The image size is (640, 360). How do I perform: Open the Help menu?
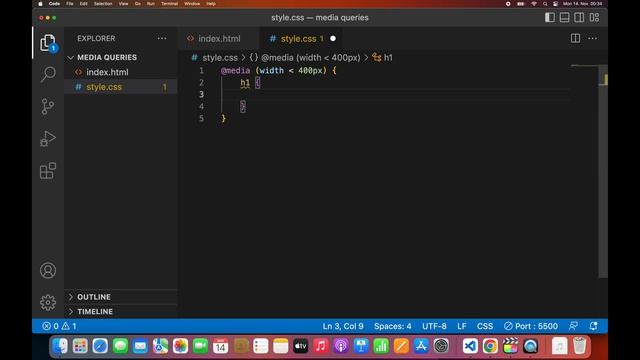tap(211, 4)
